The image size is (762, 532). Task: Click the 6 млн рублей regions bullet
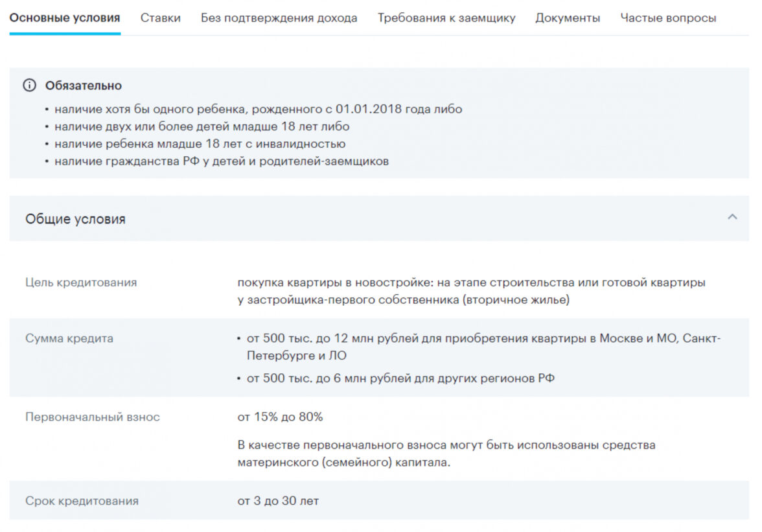click(400, 378)
